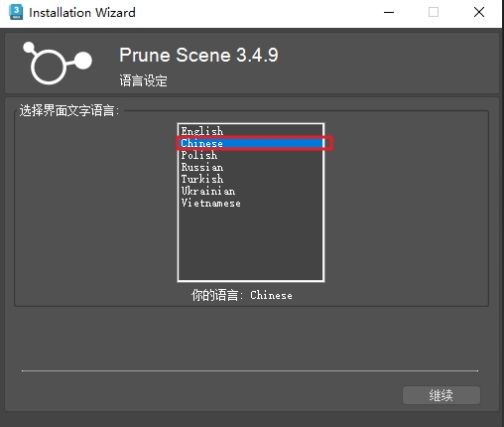Select Vietnamese language option
The height and width of the screenshot is (427, 504).
[x=251, y=203]
